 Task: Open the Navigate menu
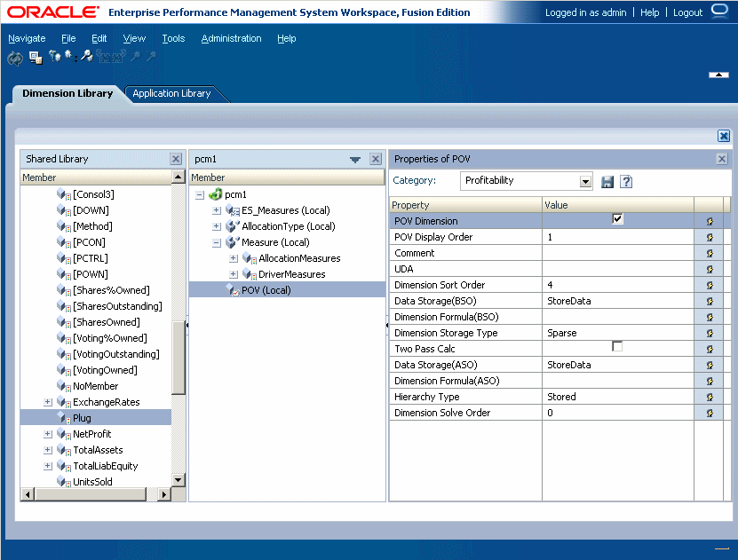tap(27, 38)
